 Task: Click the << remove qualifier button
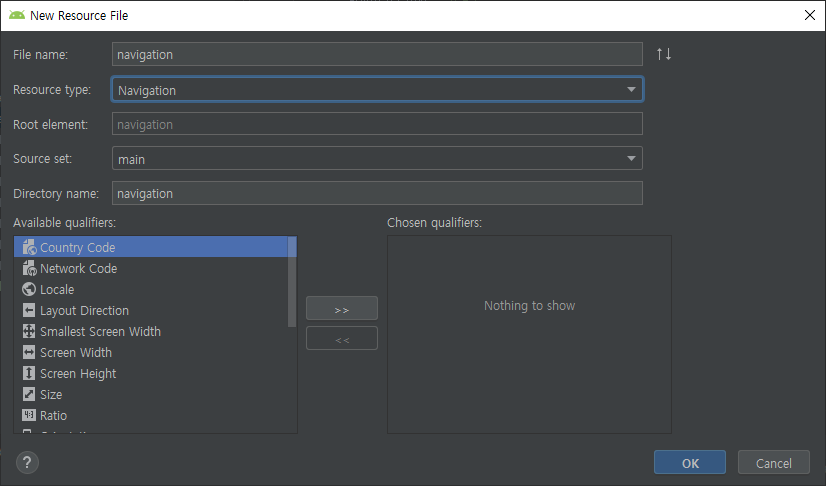[x=342, y=339]
